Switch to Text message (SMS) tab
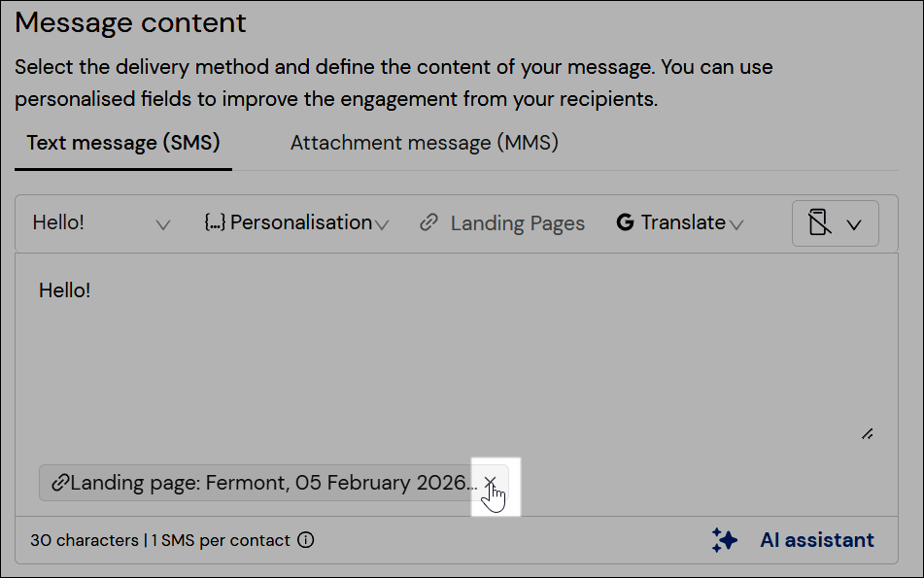Viewport: 924px width, 578px height. coord(123,143)
